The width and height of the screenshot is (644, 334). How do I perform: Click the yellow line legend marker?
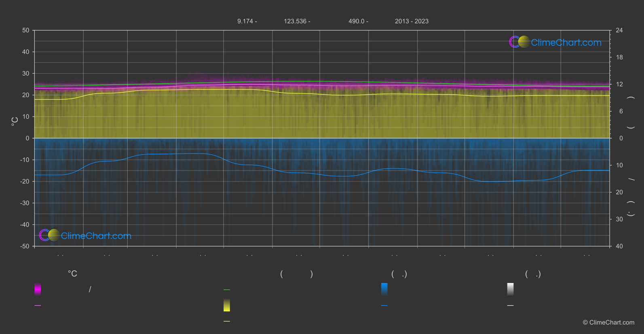click(227, 321)
